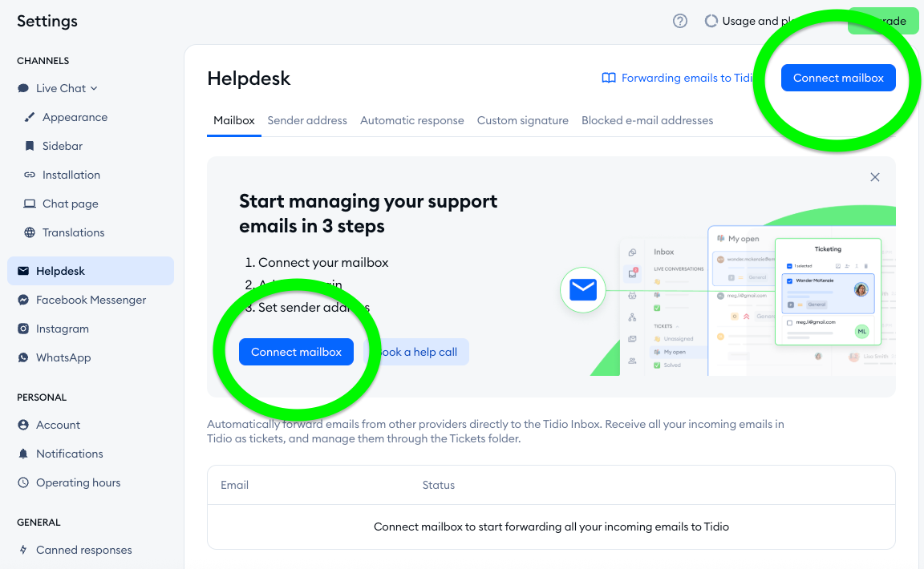Click the step "1. Connect your mailbox"
924x569 pixels.
[x=317, y=263]
